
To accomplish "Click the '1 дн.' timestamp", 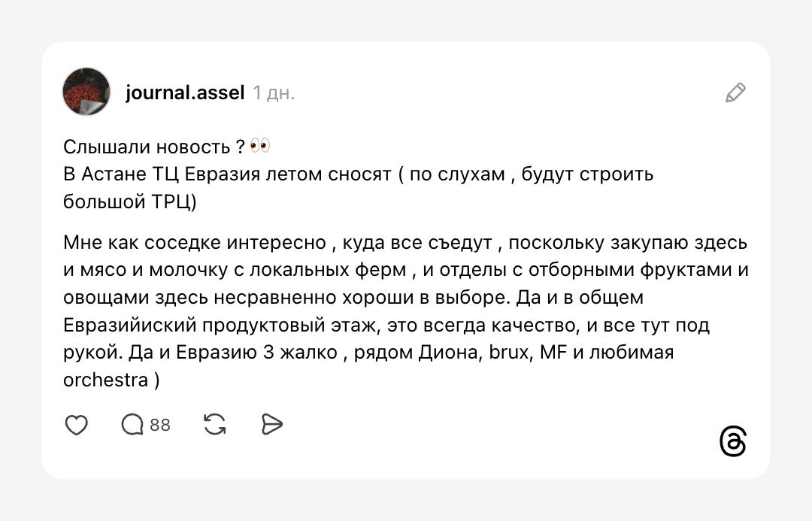I will 274,93.
